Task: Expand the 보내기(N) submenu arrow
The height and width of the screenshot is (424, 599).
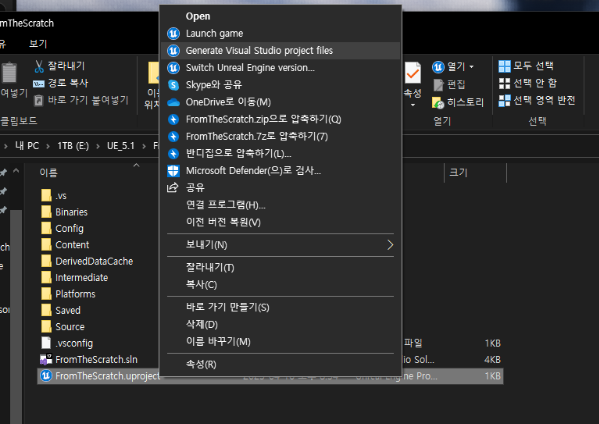Action: pos(390,245)
